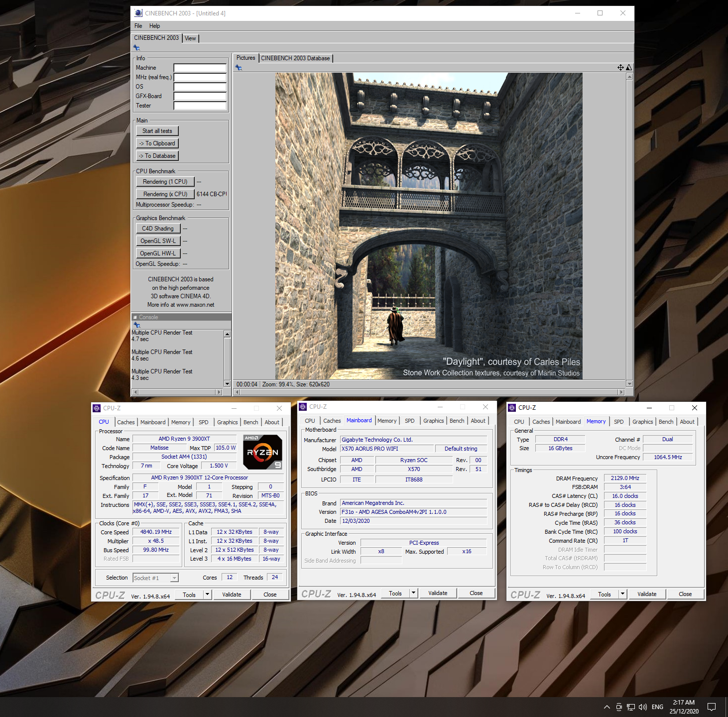Image resolution: width=728 pixels, height=717 pixels.
Task: Click Tools button in CPU-Z Memory window
Action: (x=605, y=594)
